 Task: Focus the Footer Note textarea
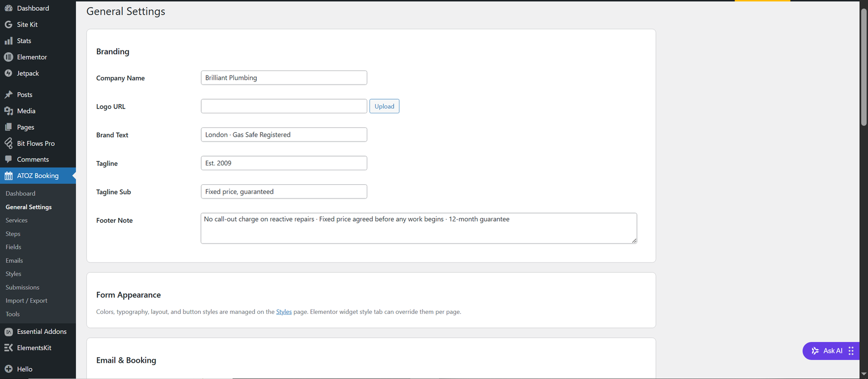tap(419, 228)
